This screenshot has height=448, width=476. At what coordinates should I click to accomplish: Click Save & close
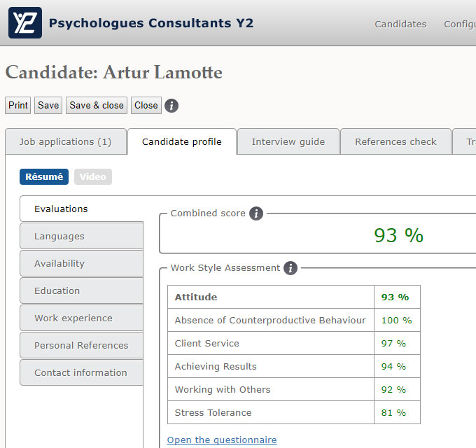(x=97, y=105)
